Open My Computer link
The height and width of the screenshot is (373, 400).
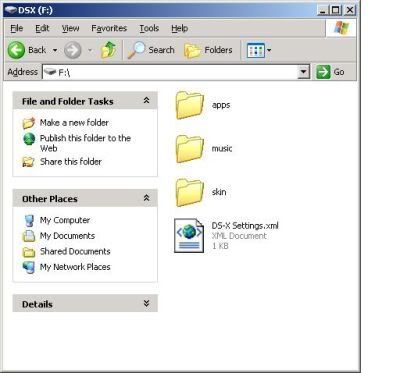coord(65,220)
